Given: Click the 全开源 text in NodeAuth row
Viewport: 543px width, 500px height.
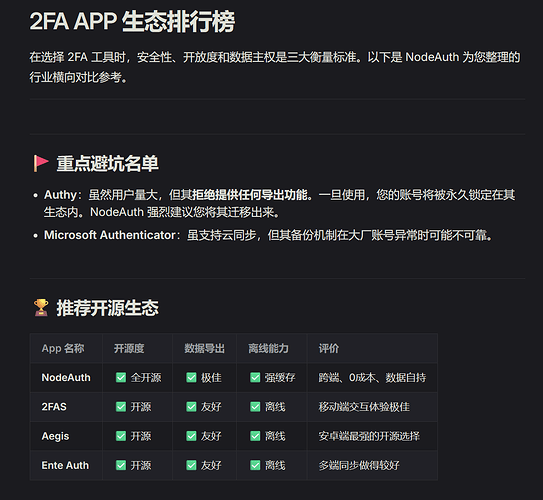Looking at the screenshot, I should pyautogui.click(x=146, y=377).
